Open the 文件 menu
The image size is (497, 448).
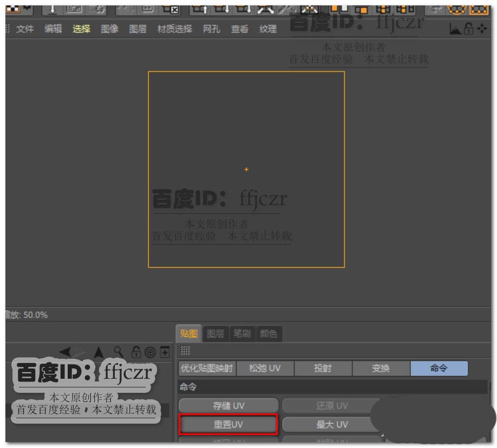25,29
